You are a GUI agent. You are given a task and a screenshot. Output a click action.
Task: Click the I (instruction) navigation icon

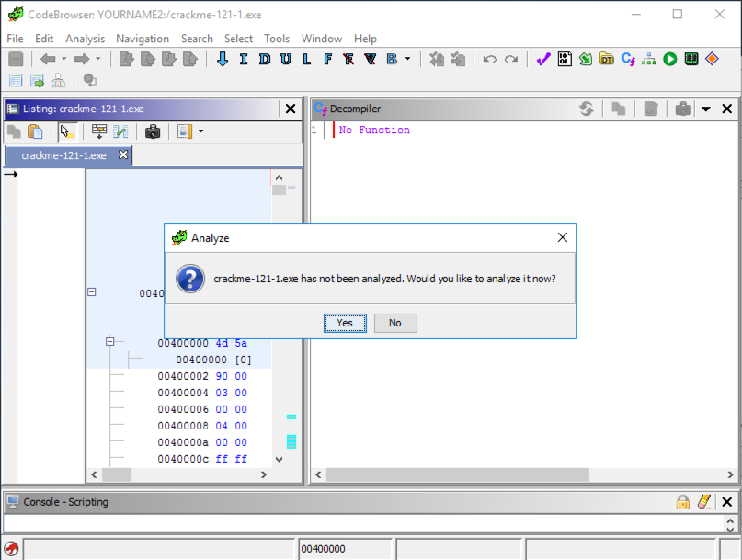tap(244, 59)
